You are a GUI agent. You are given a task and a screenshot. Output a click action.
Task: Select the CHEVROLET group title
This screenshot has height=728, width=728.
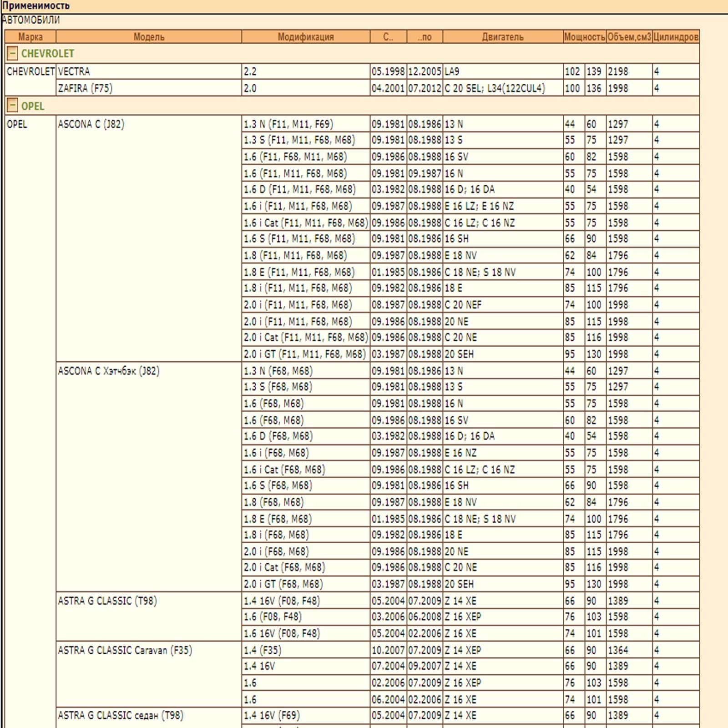48,54
